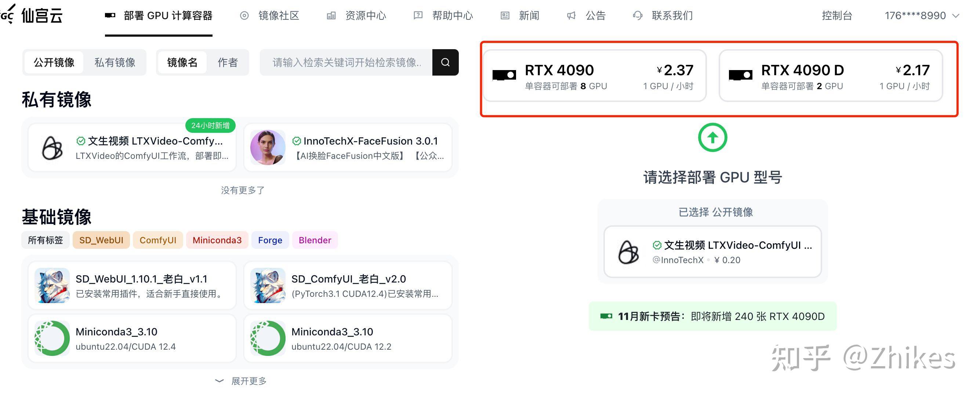Open 镜像社区 menu item
980x397 pixels.
pos(270,15)
